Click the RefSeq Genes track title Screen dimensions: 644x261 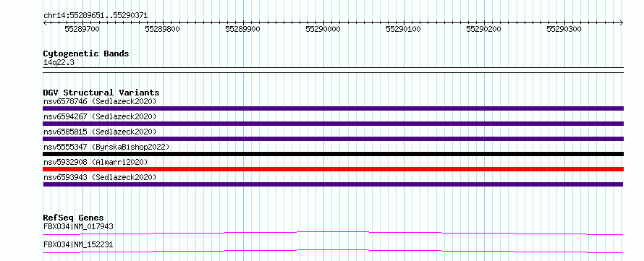74,218
